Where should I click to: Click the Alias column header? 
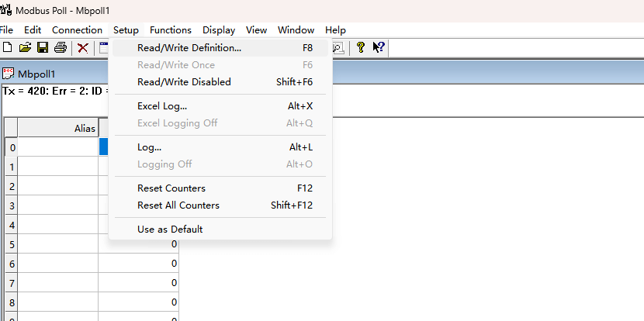pyautogui.click(x=58, y=128)
